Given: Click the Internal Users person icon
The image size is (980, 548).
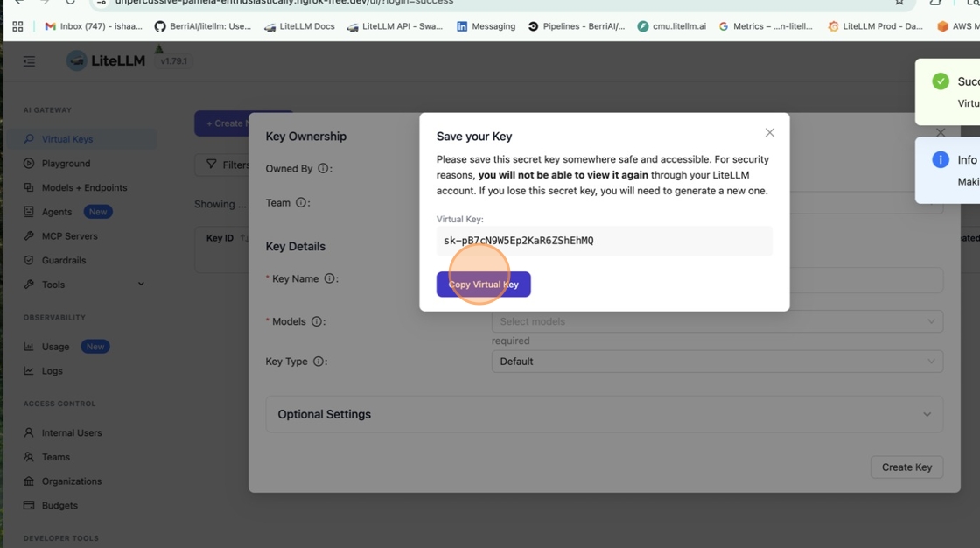Looking at the screenshot, I should (29, 433).
